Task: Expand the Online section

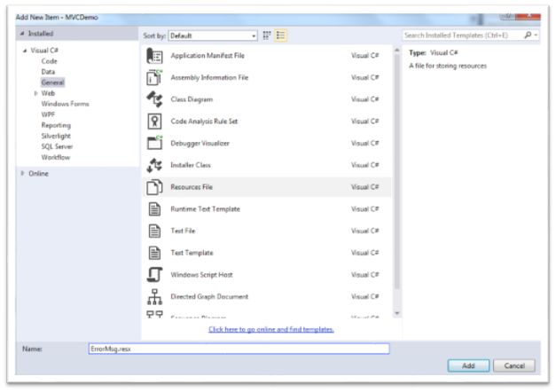Action: [22, 174]
